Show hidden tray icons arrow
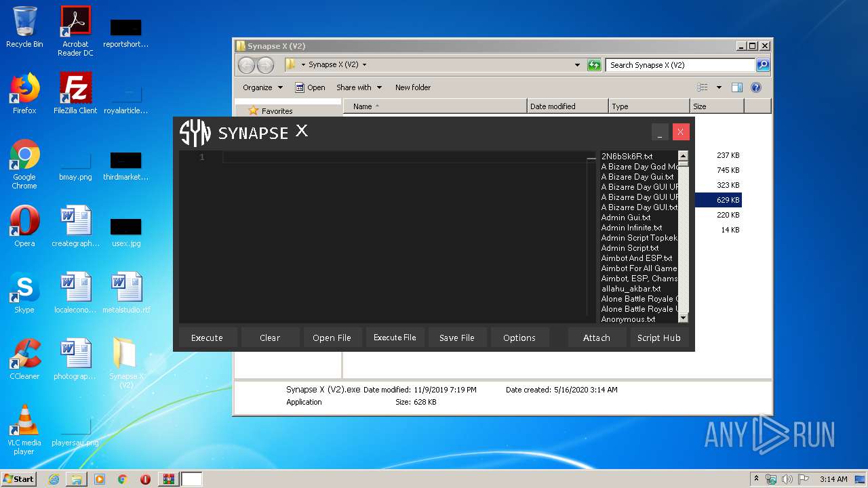This screenshot has height=488, width=868. pyautogui.click(x=757, y=479)
